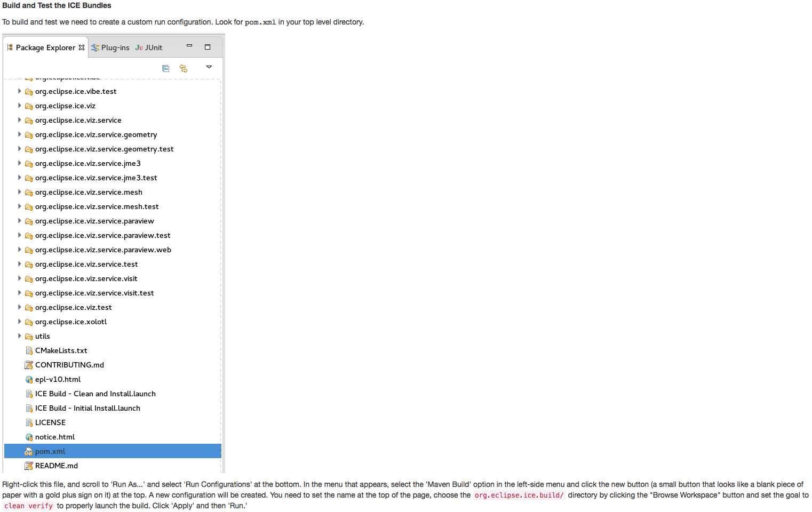Expand org.eclipse.ice.viz.service.jme3 project
The image size is (812, 512).
[x=20, y=163]
